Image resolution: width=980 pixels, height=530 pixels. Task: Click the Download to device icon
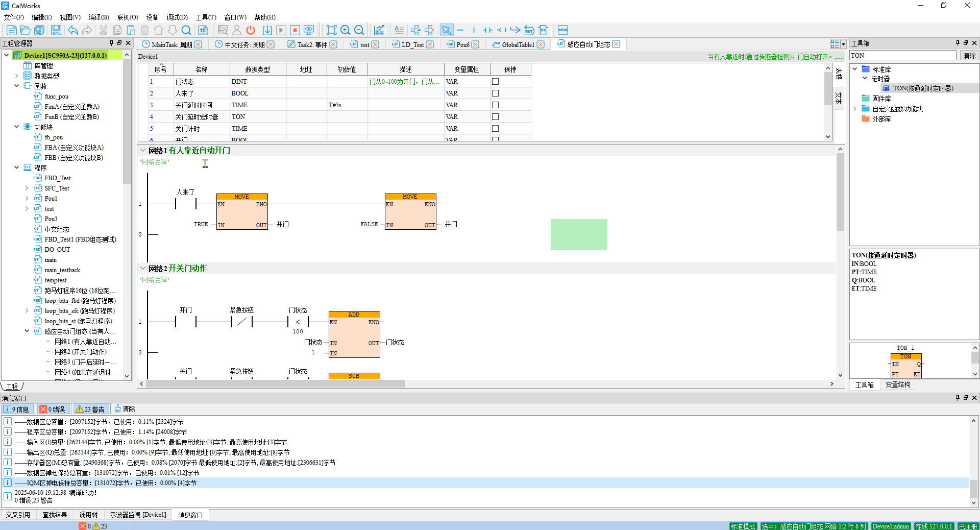pyautogui.click(x=267, y=30)
